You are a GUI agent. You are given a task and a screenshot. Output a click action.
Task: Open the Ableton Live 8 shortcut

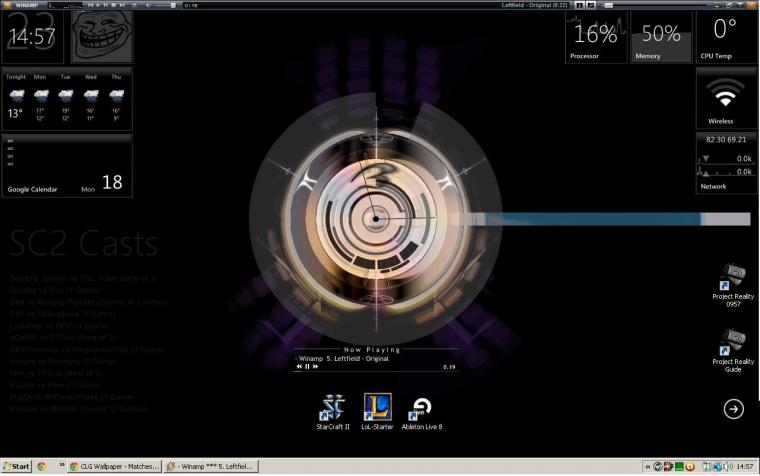click(x=422, y=413)
